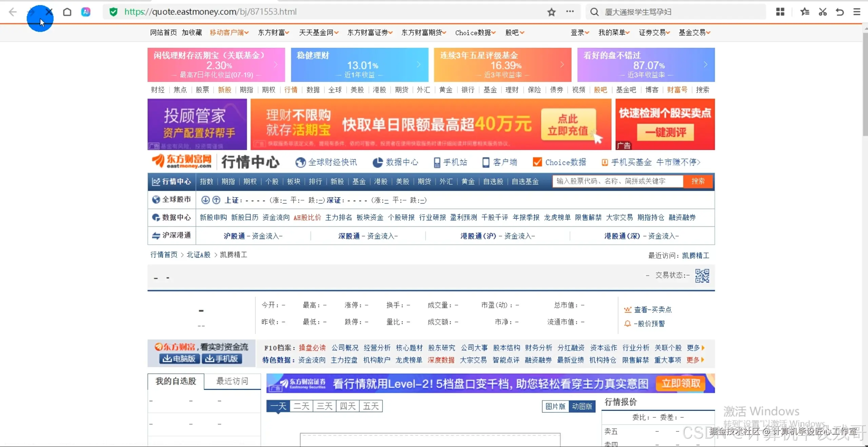Bookmark this page with the star icon

click(551, 12)
